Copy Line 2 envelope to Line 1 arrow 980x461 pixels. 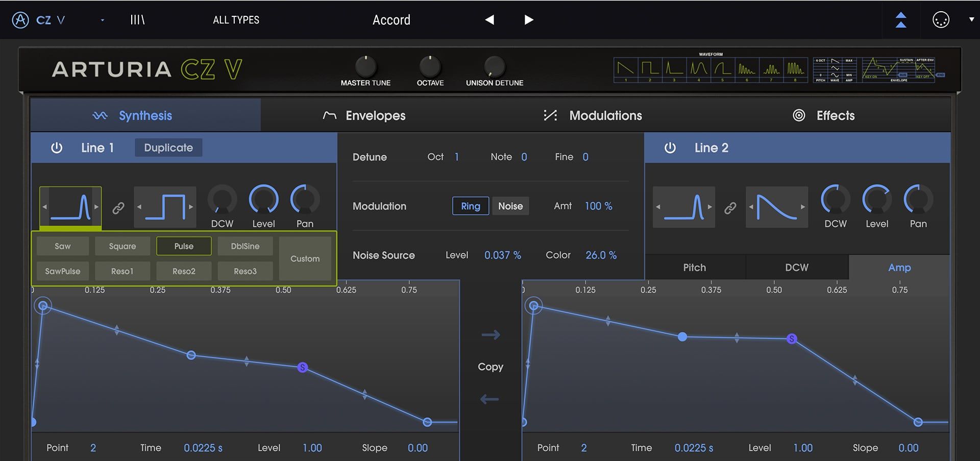(489, 399)
